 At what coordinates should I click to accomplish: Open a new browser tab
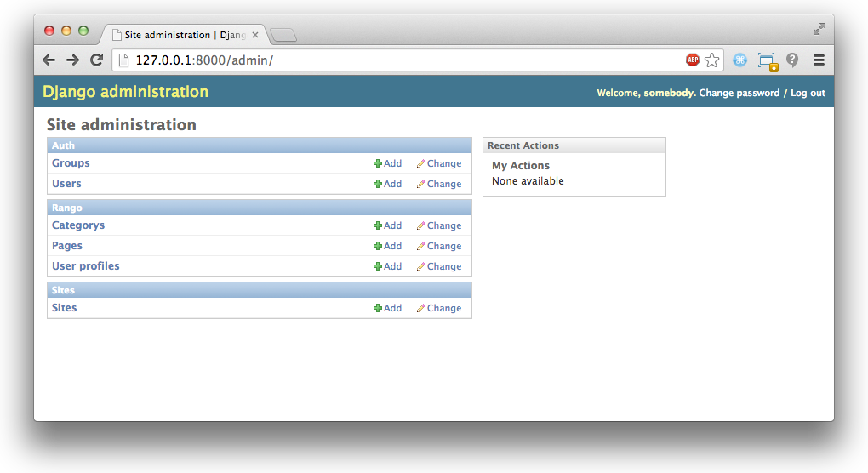(283, 36)
